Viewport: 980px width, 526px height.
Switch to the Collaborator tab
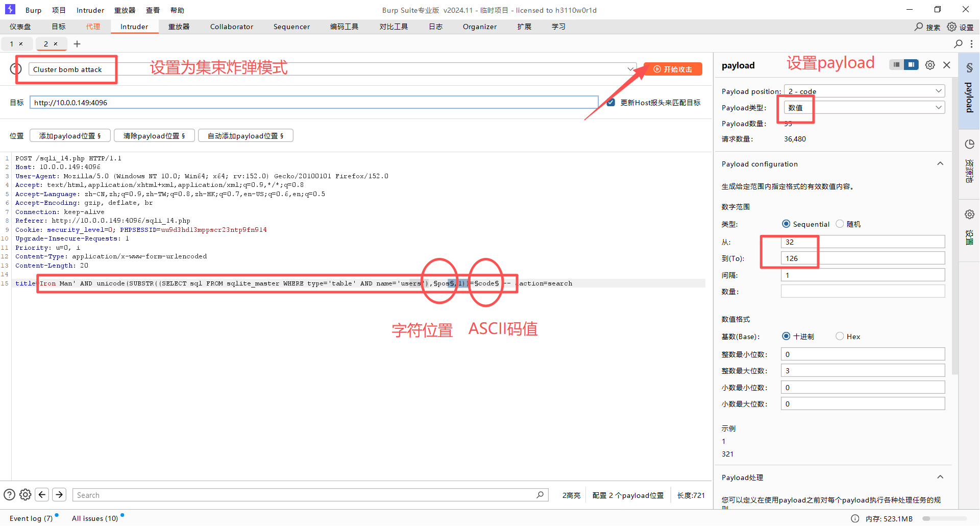pos(232,27)
